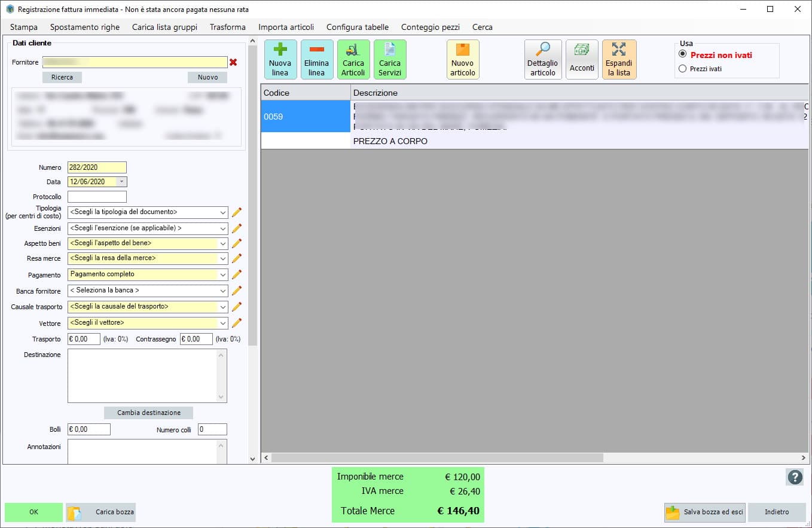Click the Codice column header
812x528 pixels.
tap(306, 93)
